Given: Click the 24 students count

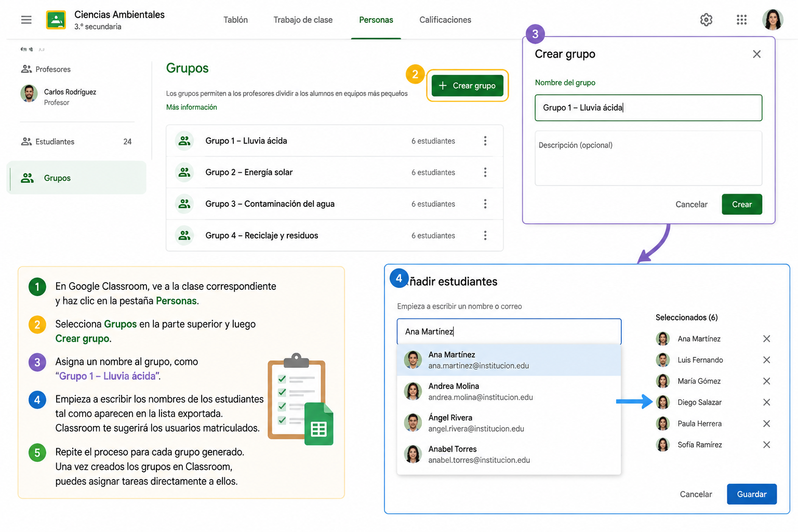Looking at the screenshot, I should tap(127, 141).
